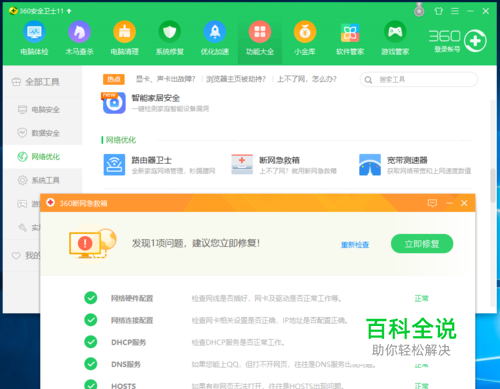Click 网络硬件配置 row label
500x389 pixels.
132,298
